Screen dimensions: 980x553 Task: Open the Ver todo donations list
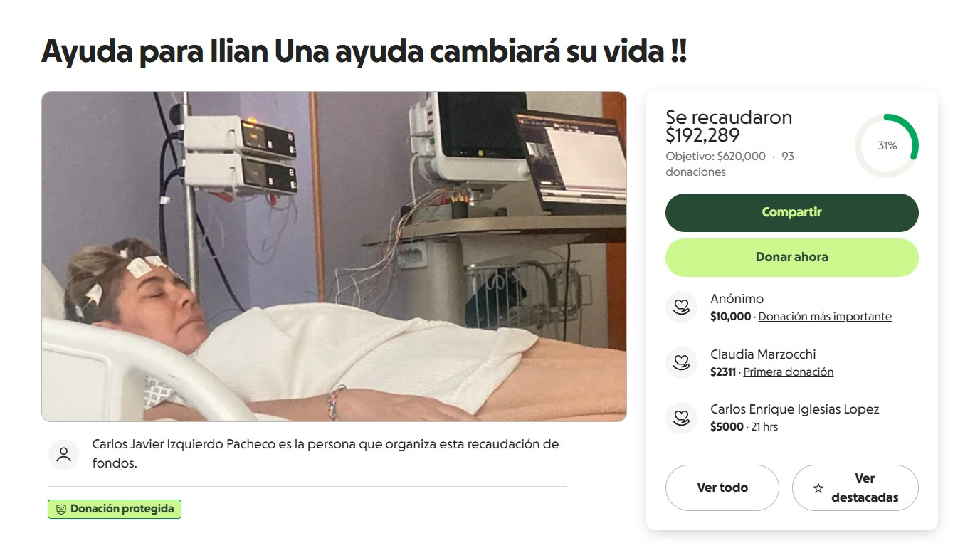722,488
